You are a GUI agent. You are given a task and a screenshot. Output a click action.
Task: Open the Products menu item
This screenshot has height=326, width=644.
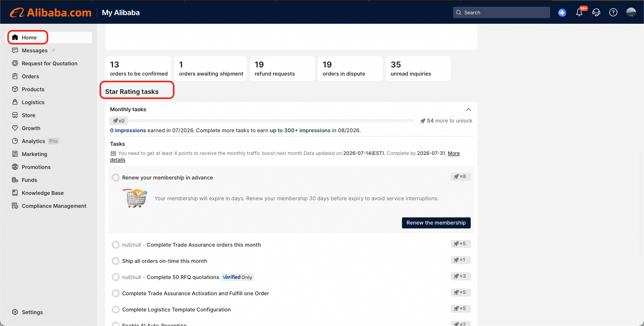49,89
